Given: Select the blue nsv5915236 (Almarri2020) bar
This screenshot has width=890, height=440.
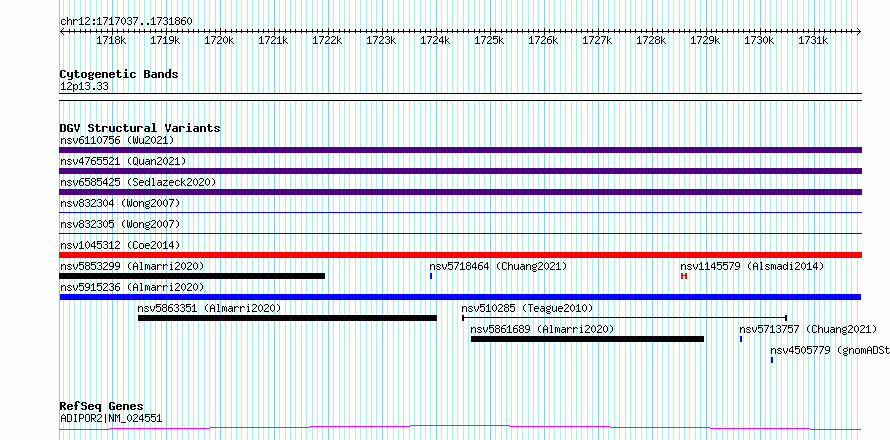Looking at the screenshot, I should coord(460,297).
